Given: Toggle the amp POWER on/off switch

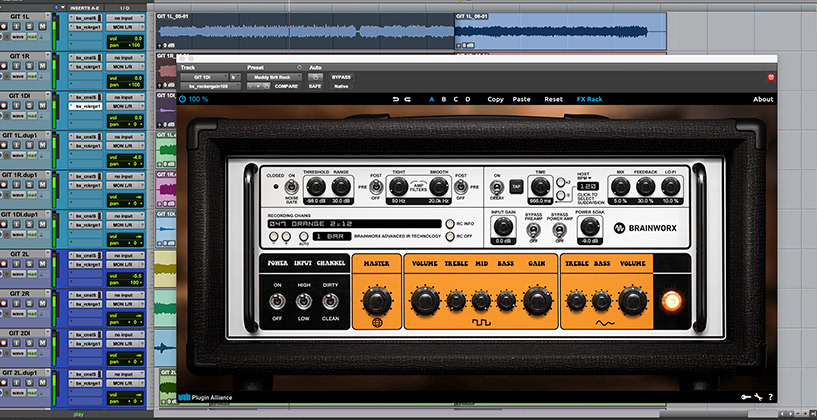Looking at the screenshot, I should [277, 301].
